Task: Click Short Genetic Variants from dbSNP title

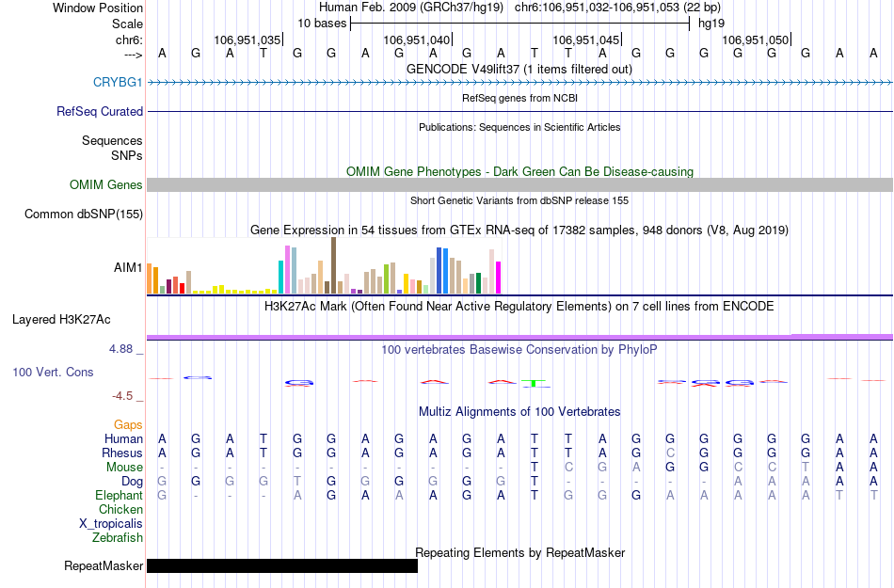Action: (519, 200)
